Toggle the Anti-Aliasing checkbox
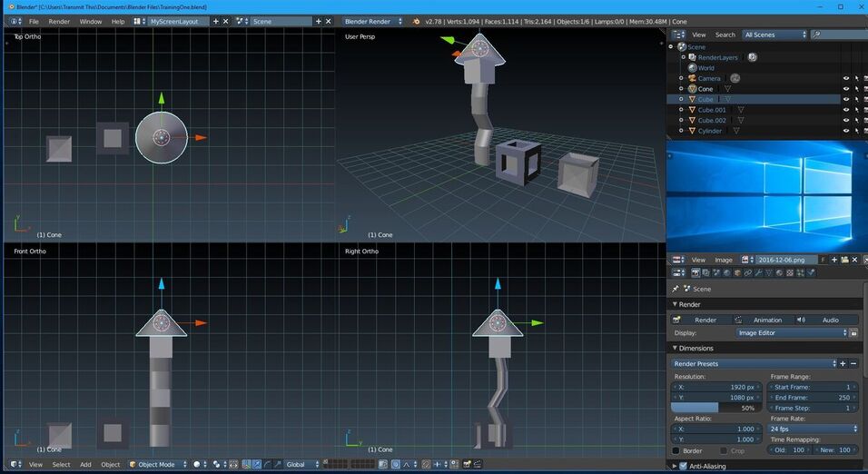This screenshot has height=474, width=868. coord(684,466)
